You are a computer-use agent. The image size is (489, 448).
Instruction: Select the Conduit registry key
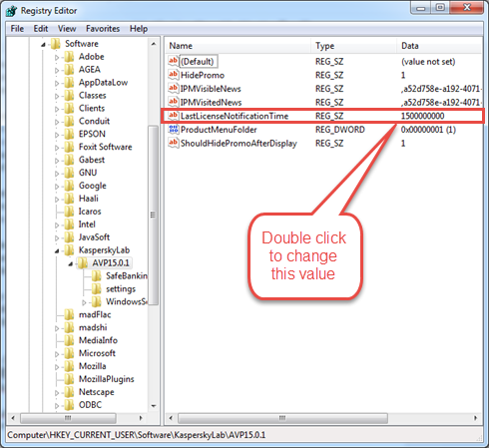point(94,121)
